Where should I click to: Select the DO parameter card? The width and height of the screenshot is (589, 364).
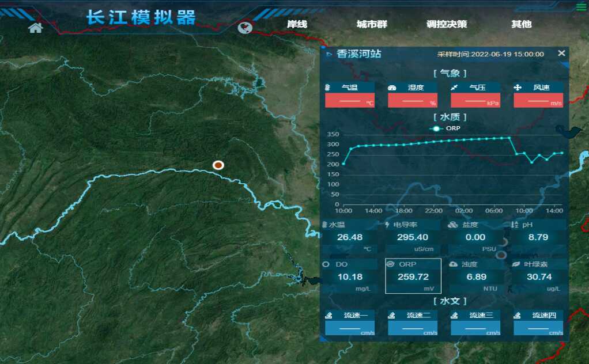pyautogui.click(x=350, y=276)
